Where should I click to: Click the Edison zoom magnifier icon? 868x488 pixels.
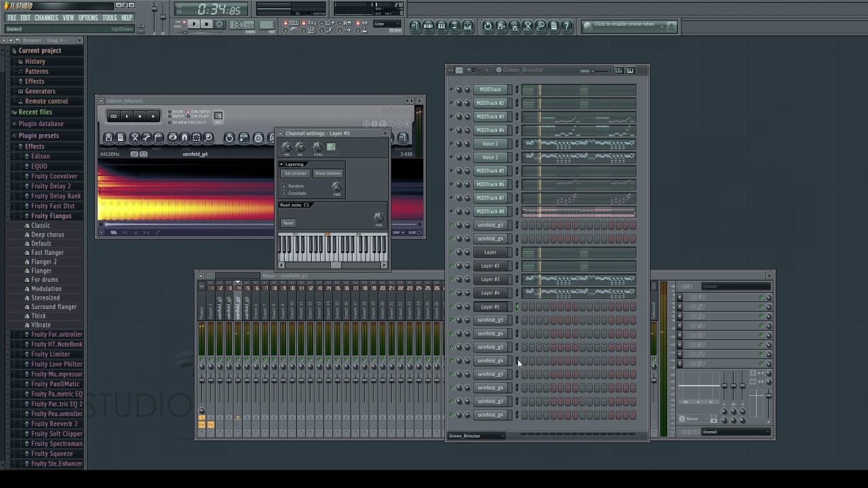point(209,138)
